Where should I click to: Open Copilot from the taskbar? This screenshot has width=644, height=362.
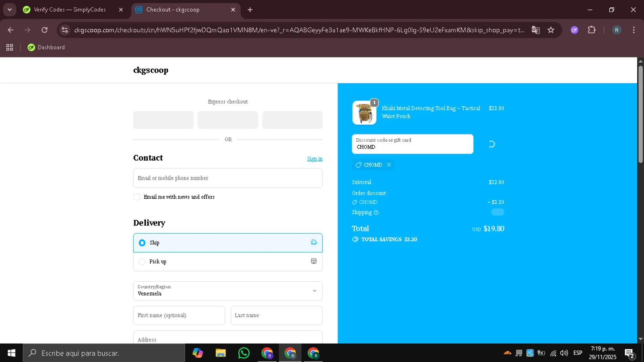click(x=197, y=353)
